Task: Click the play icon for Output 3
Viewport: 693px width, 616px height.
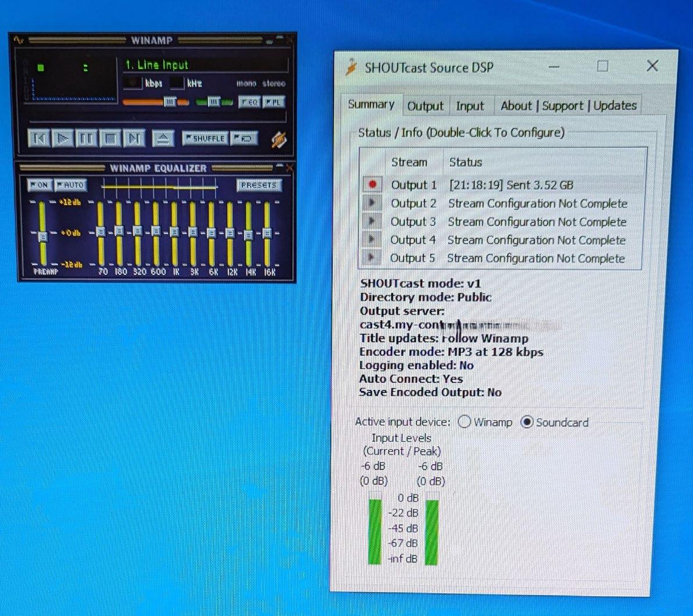Action: [371, 221]
